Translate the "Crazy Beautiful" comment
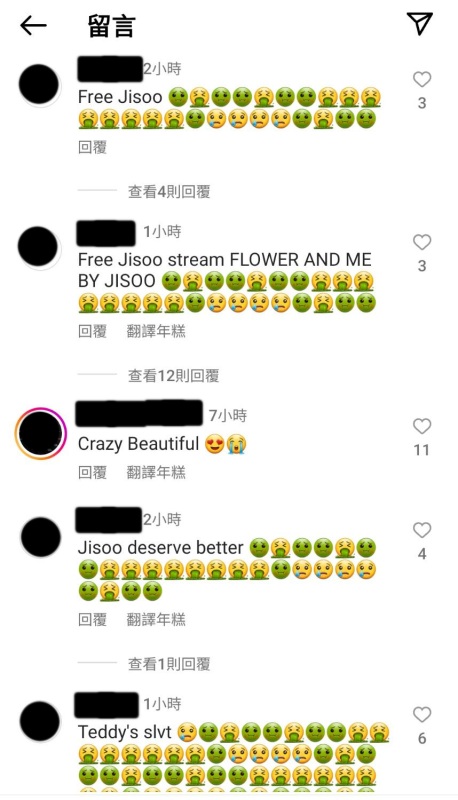The height and width of the screenshot is (800, 458). 156,472
